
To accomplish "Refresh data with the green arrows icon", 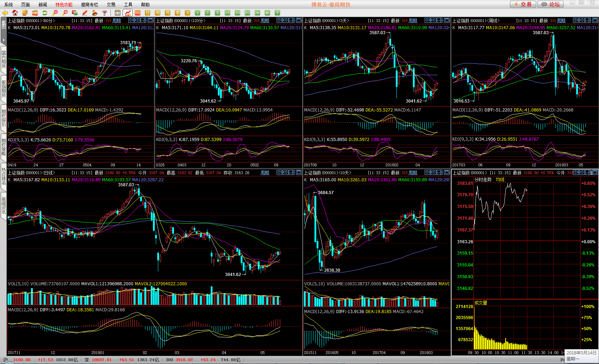I will point(45,13).
